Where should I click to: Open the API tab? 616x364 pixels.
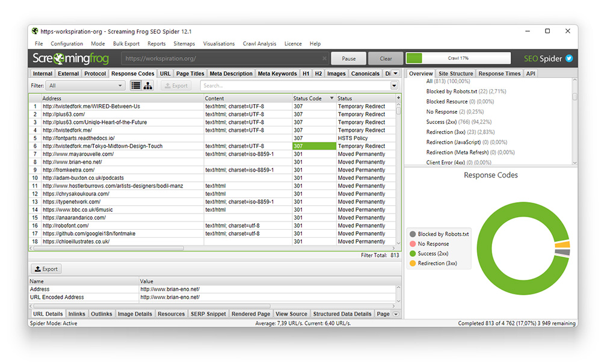coord(531,73)
